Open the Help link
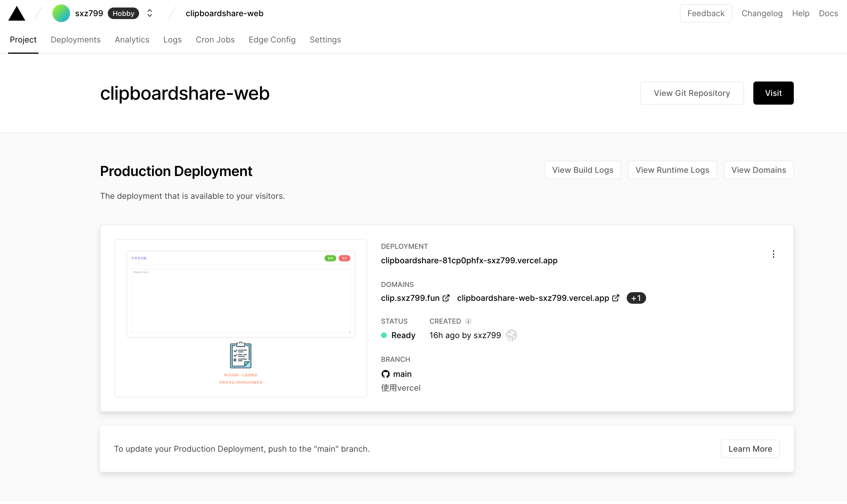The height and width of the screenshot is (504, 847). (800, 13)
